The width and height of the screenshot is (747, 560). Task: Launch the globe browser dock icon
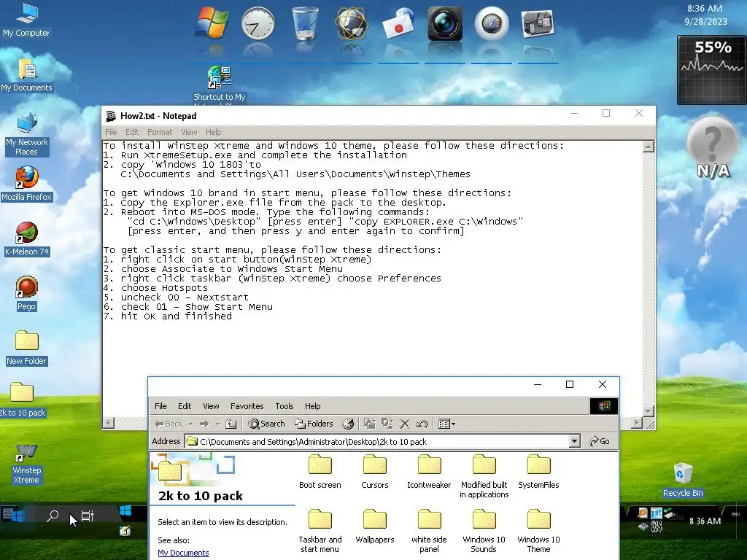(x=351, y=23)
